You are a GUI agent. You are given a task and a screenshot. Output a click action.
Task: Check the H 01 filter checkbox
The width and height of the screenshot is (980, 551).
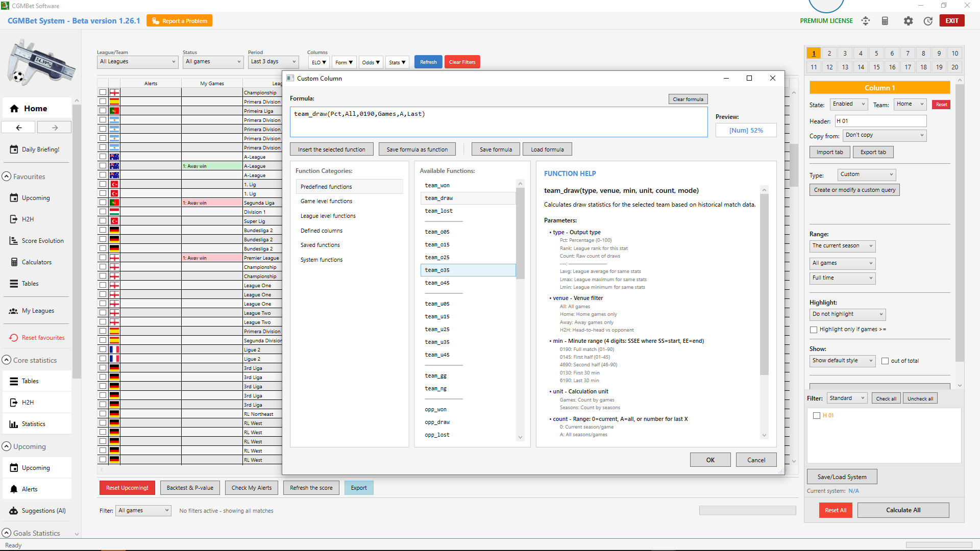[816, 415]
